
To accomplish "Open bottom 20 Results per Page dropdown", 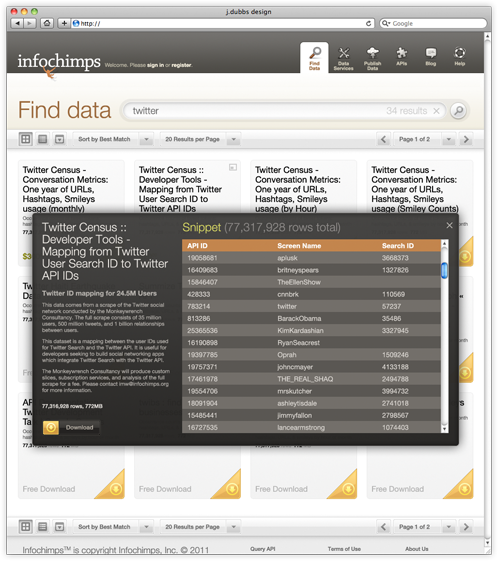I will point(200,527).
